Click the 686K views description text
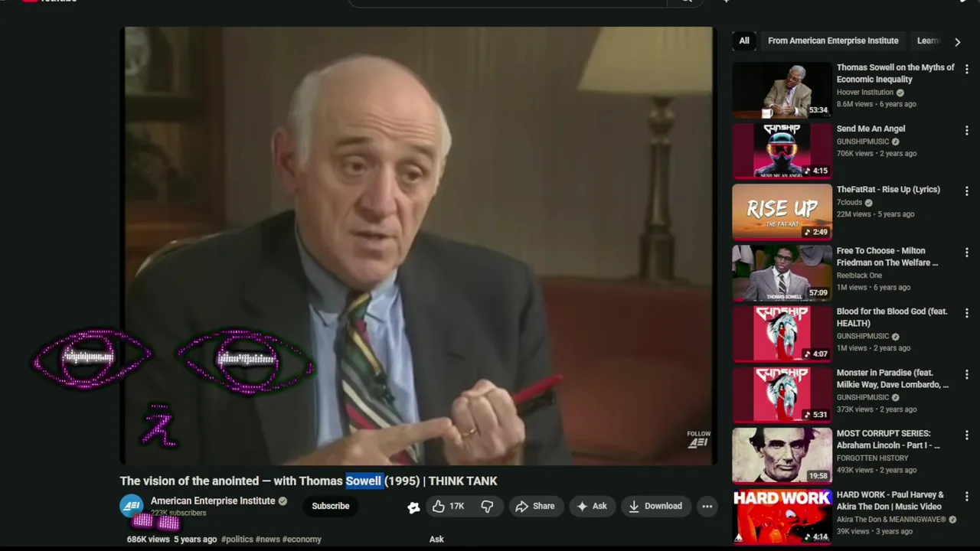The height and width of the screenshot is (551, 980). [x=148, y=540]
